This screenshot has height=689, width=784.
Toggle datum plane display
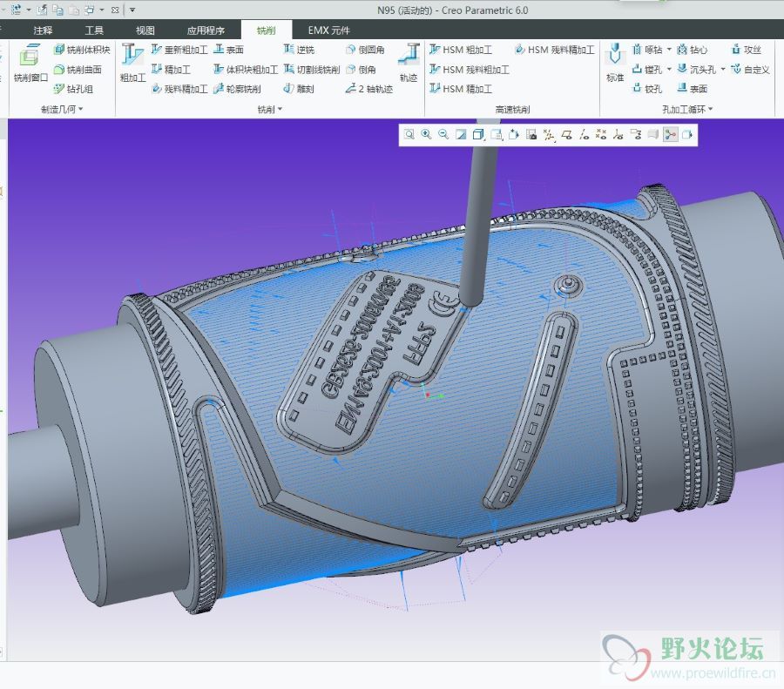566,134
